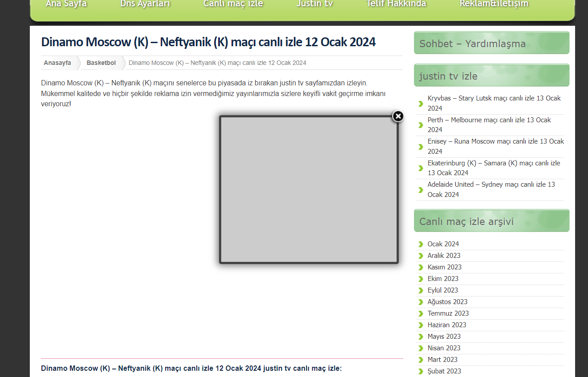The image size is (588, 377).
Task: Close the gray popup overlay
Action: [x=398, y=116]
